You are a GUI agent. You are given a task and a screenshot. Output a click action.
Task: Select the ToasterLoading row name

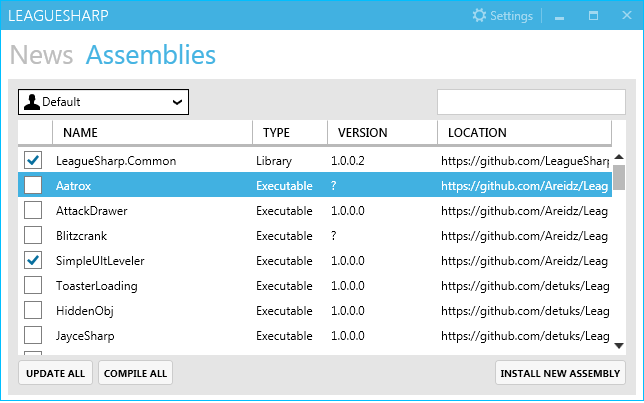point(97,286)
